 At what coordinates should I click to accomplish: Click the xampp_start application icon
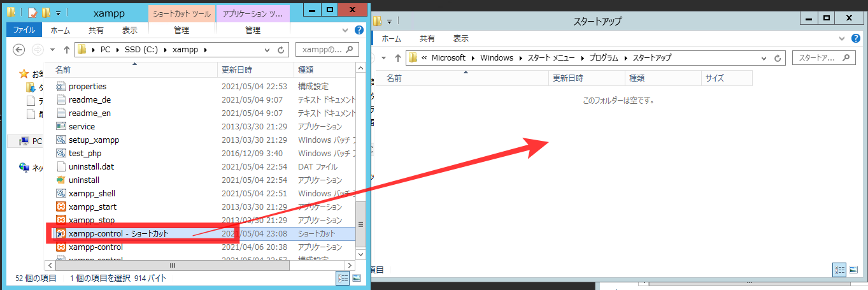click(61, 207)
